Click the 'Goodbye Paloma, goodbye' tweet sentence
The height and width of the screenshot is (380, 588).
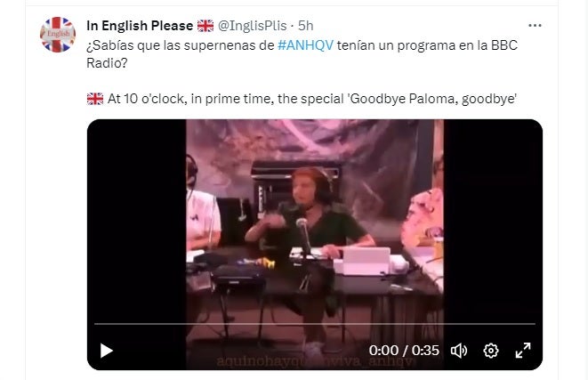point(312,99)
